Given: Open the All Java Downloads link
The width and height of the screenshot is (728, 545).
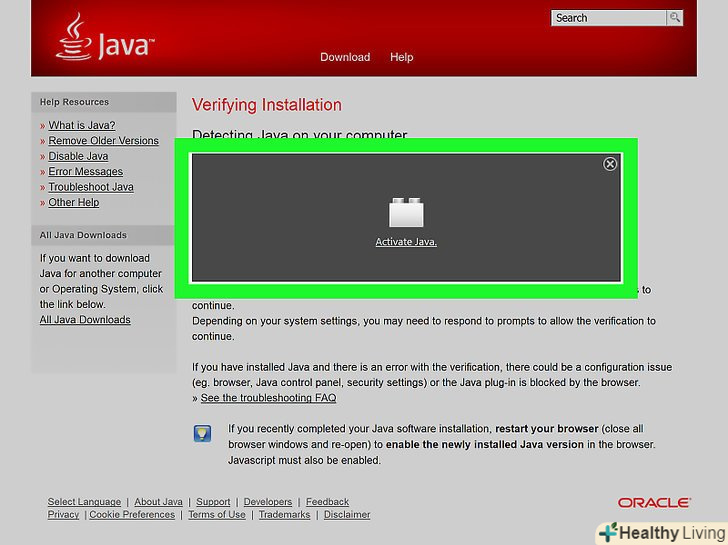Looking at the screenshot, I should point(85,320).
